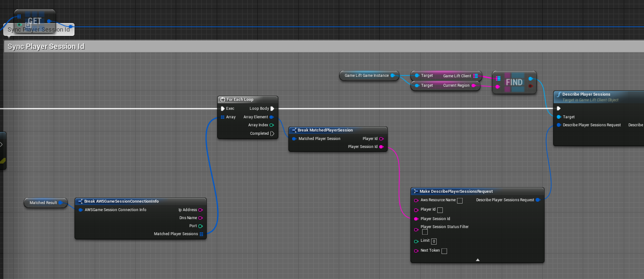Click the Aws Resource Name value box

pyautogui.click(x=460, y=201)
